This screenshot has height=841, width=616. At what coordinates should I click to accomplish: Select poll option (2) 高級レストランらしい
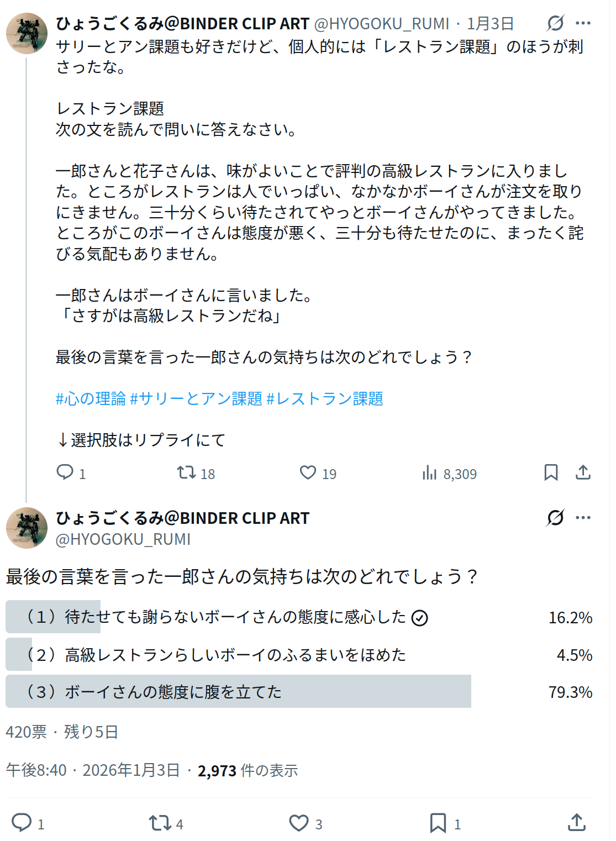[x=221, y=655]
